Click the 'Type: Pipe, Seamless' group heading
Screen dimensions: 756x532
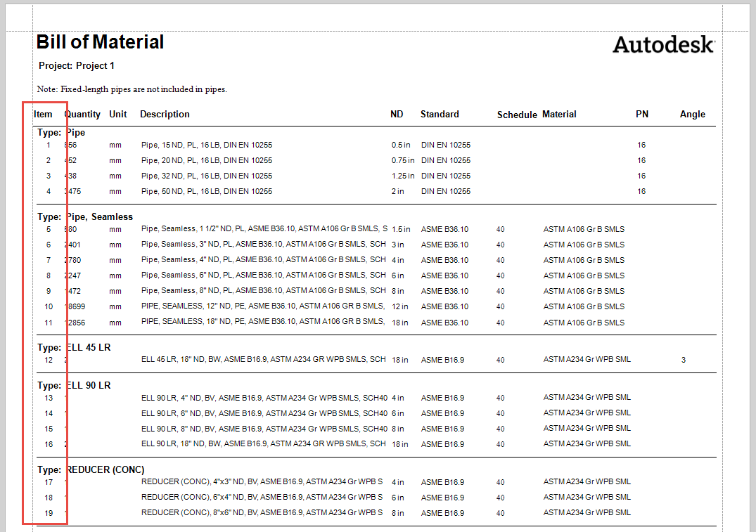[85, 217]
